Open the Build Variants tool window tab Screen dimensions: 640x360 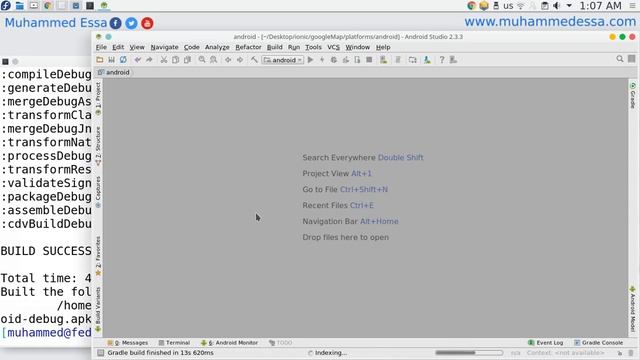click(98, 309)
